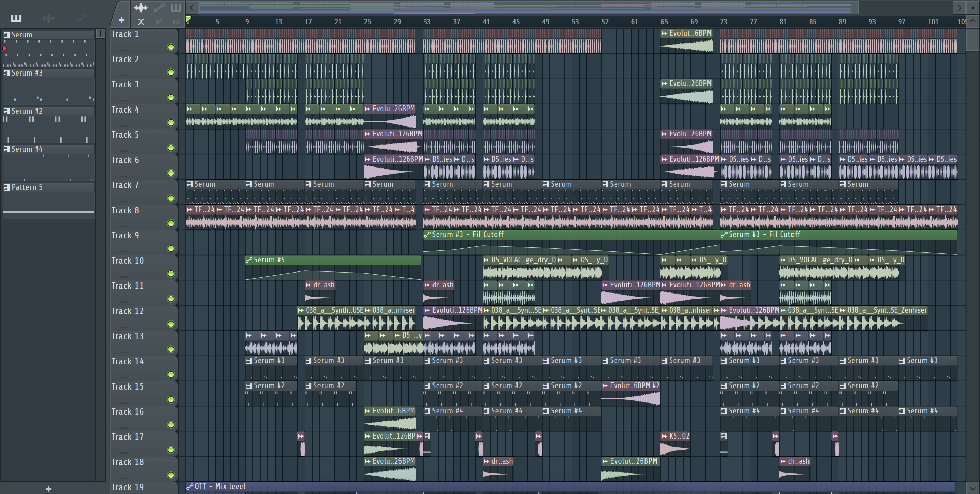Select the Track 3 header label

pos(125,84)
